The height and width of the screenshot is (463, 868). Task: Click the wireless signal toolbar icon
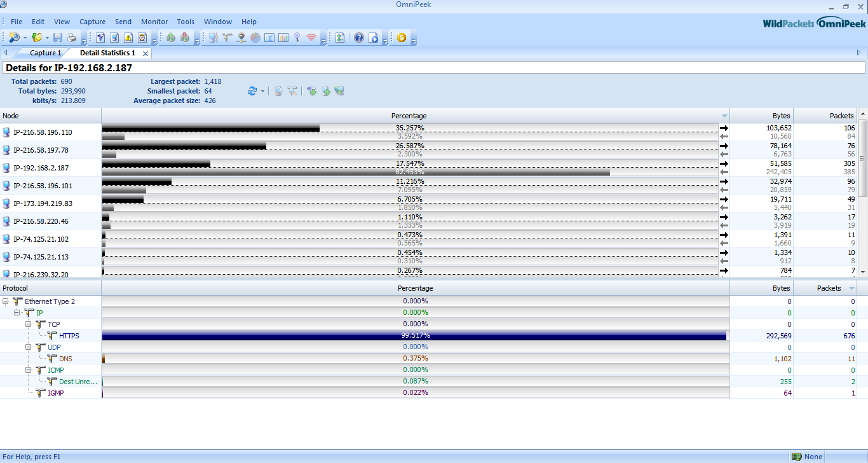(x=311, y=38)
